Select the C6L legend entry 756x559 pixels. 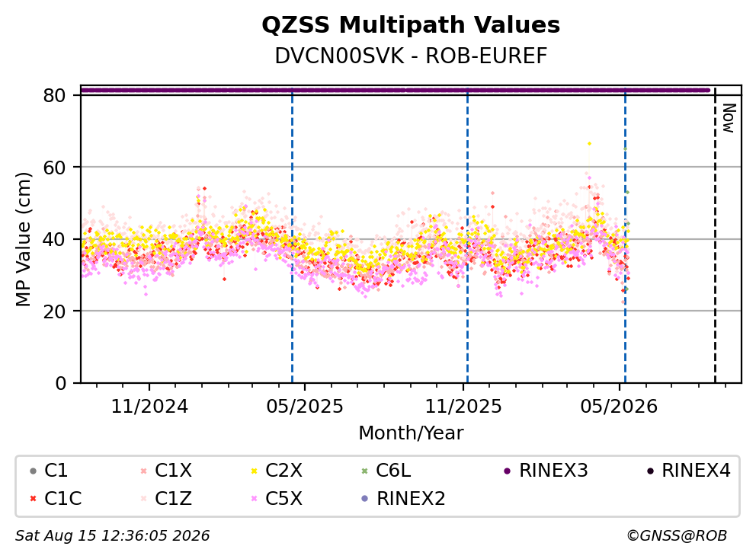[x=386, y=471]
